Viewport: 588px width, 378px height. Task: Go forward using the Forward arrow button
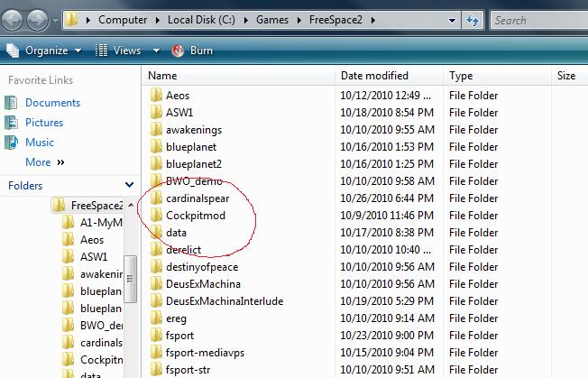tap(38, 20)
